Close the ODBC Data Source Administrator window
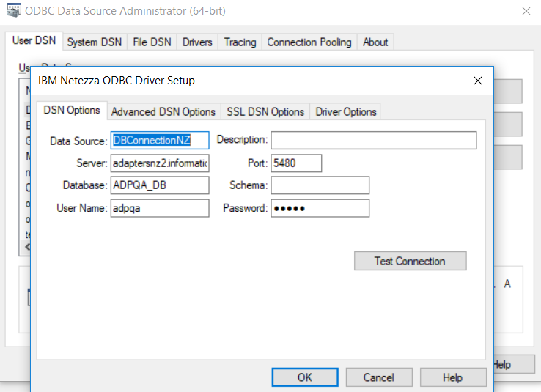541x392 pixels. point(526,11)
